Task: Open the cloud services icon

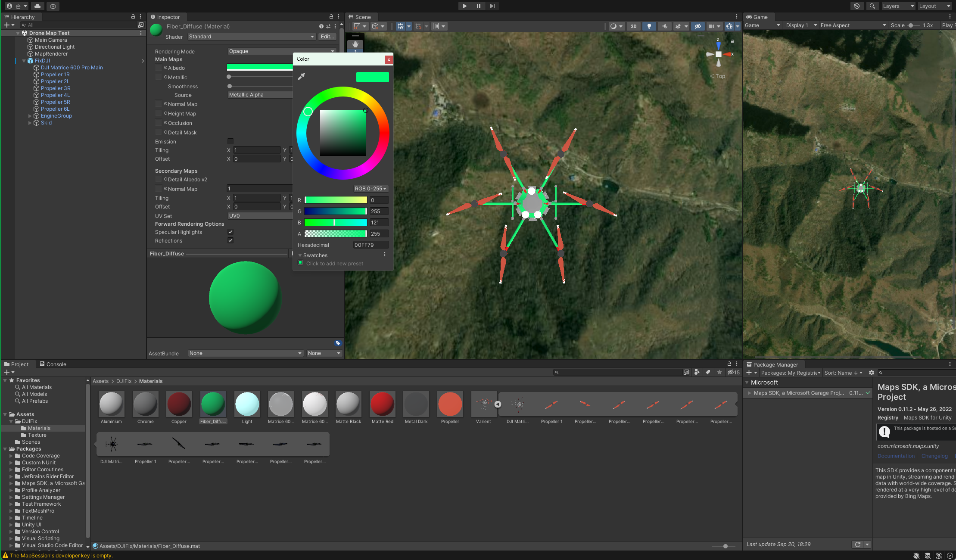Action: coord(37,6)
